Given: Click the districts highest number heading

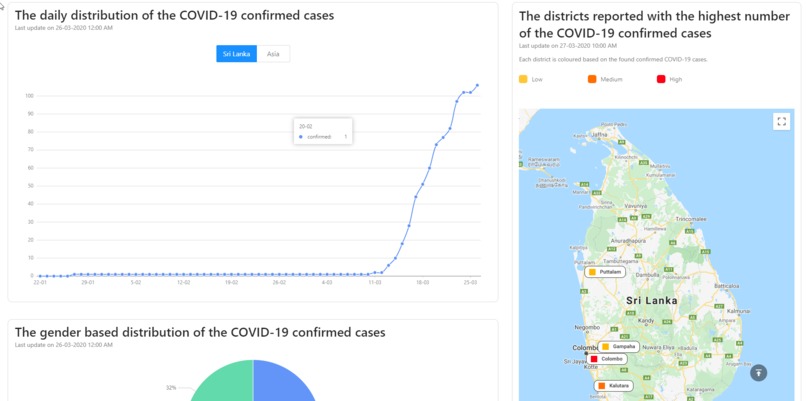Looking at the screenshot, I should [x=654, y=25].
